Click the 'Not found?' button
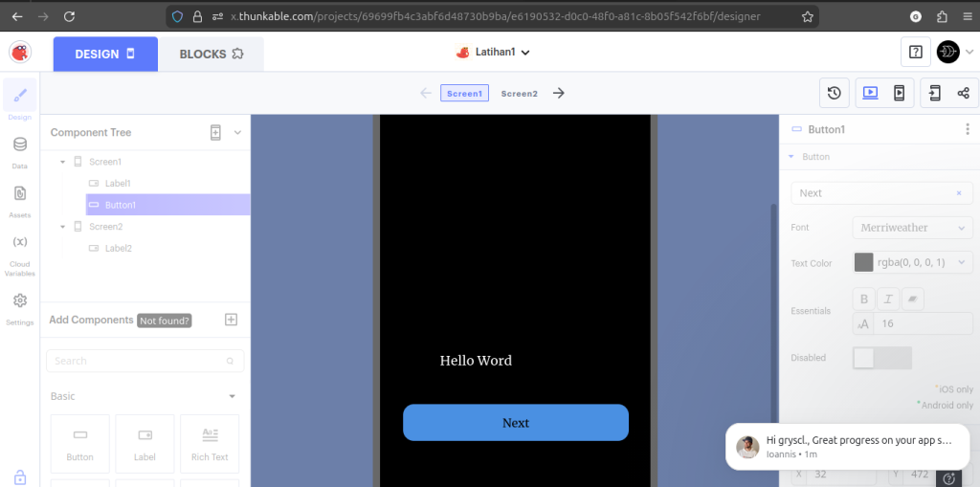 [x=165, y=321]
